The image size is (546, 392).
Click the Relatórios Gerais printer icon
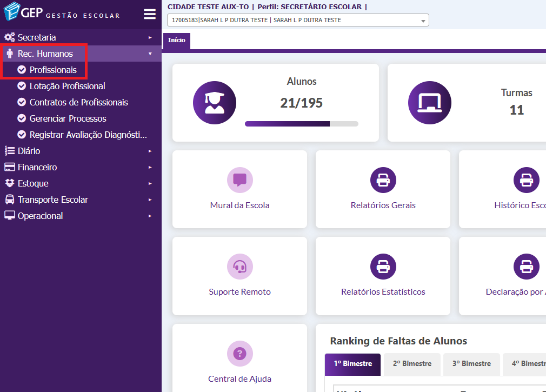[x=383, y=180]
